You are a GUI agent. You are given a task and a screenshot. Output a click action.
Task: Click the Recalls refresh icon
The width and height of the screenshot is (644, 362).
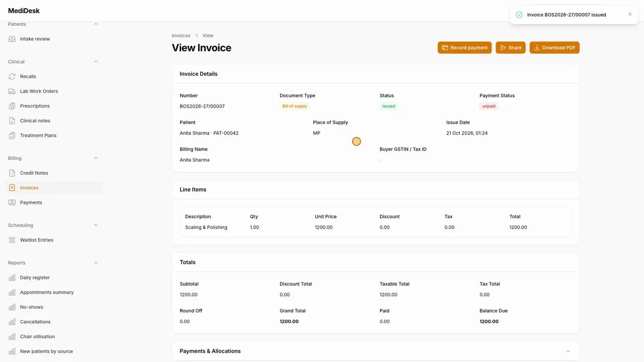(12, 77)
